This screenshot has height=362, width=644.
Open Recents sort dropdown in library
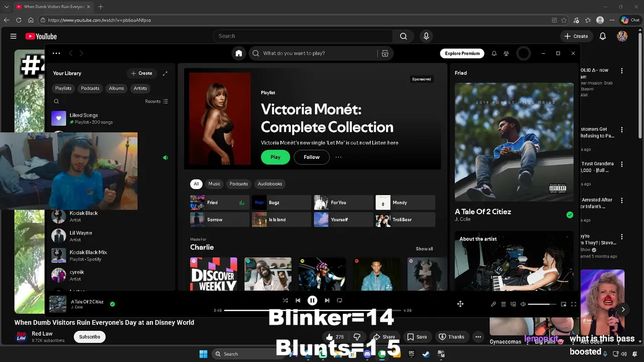click(x=156, y=102)
